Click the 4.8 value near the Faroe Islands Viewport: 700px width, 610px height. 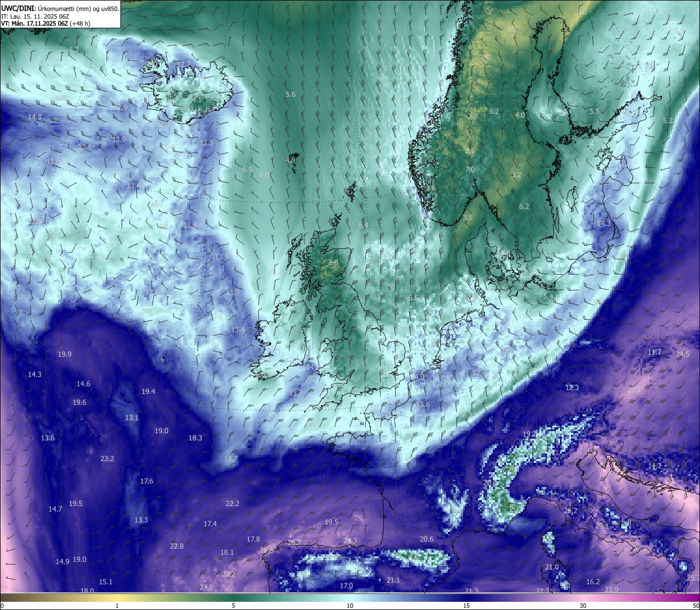click(290, 160)
